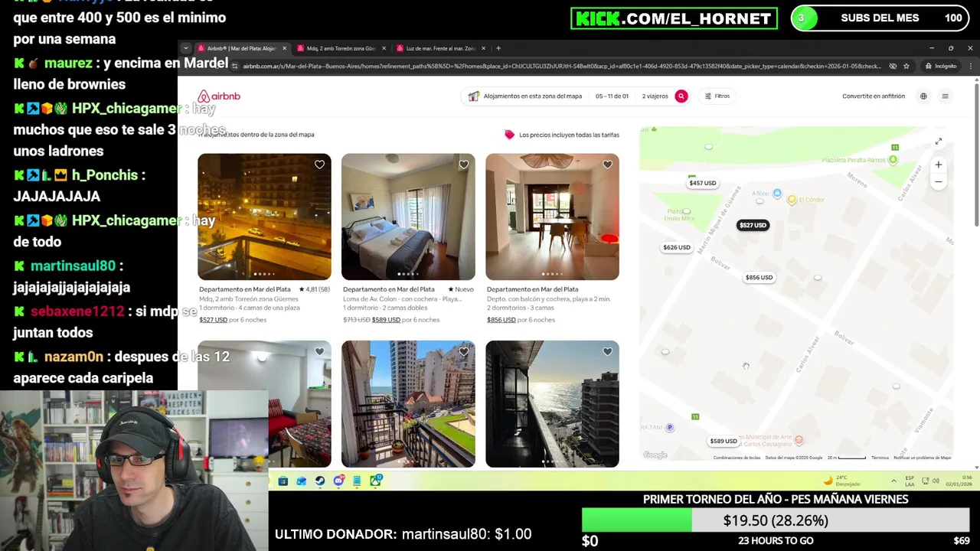Click the site info icon left of URL
Screen dimensions: 980x551
pyautogui.click(x=235, y=67)
